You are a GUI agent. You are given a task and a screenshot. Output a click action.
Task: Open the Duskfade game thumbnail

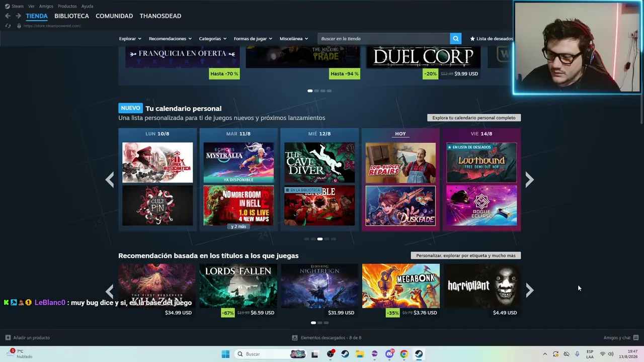(x=400, y=206)
